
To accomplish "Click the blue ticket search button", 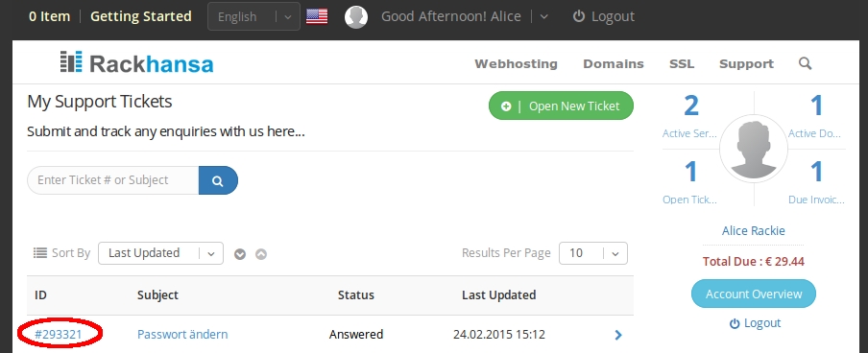I will point(218,180).
